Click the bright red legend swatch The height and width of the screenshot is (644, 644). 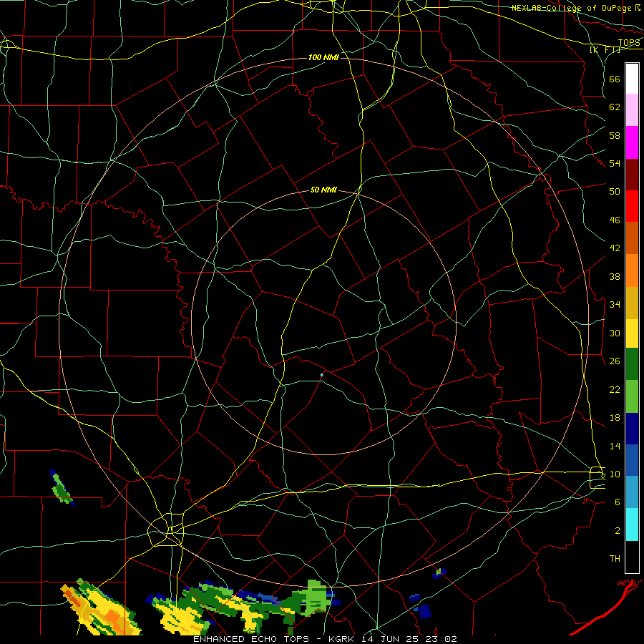[632, 206]
